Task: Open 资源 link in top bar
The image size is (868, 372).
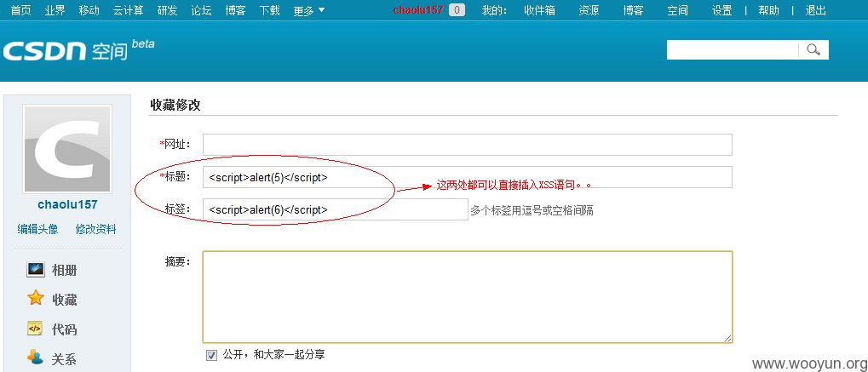Action: coord(589,10)
